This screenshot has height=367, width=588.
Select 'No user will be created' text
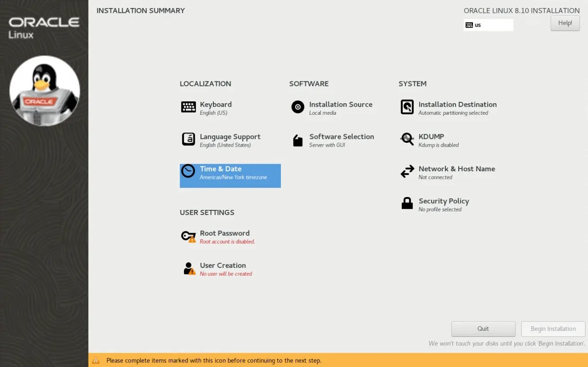(x=226, y=274)
